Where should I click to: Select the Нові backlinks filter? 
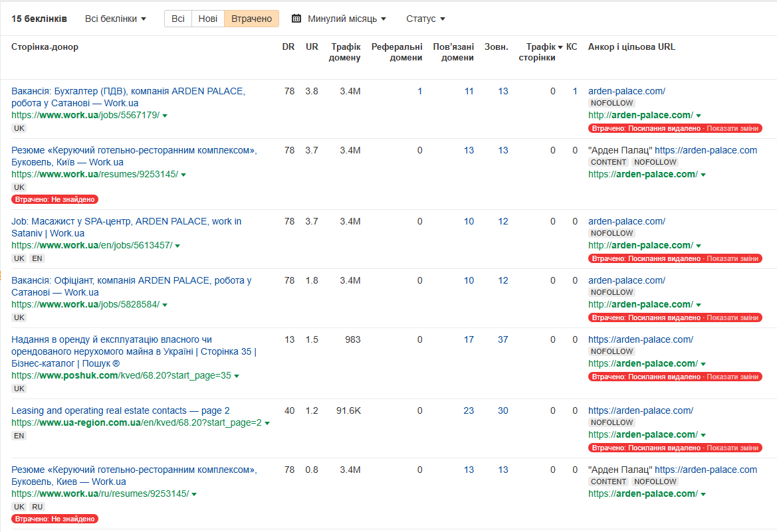pos(208,19)
